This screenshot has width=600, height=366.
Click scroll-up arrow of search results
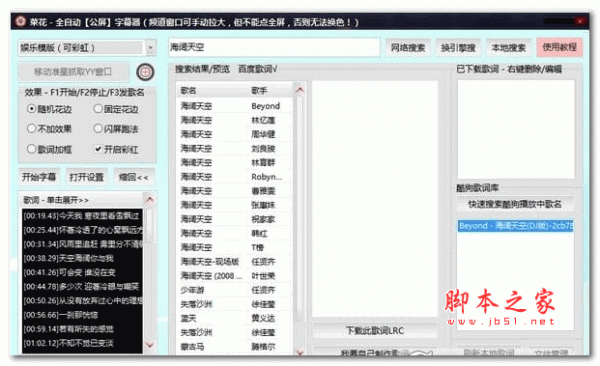tap(300, 90)
